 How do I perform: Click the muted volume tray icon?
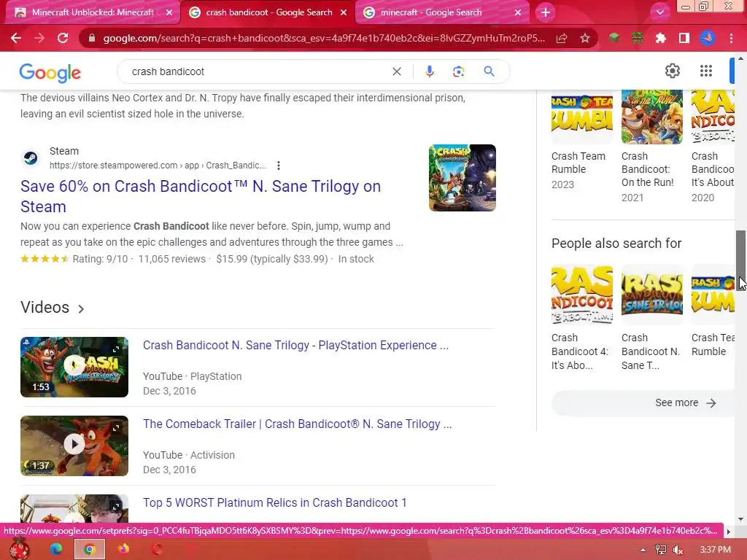point(678,550)
